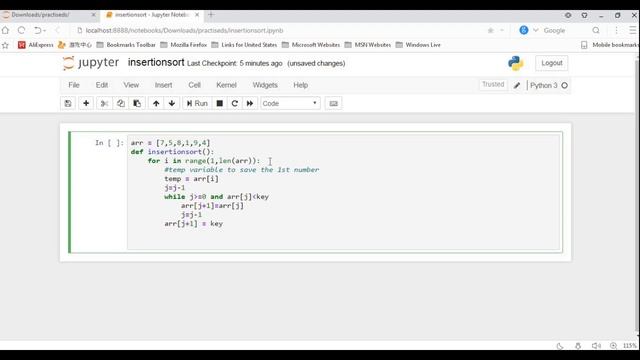This screenshot has height=360, width=640.
Task: Open the browser three-dot options menu
Action: click(616, 30)
